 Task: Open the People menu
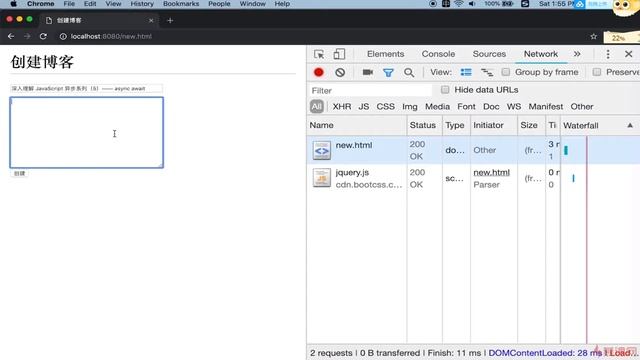coord(219,4)
